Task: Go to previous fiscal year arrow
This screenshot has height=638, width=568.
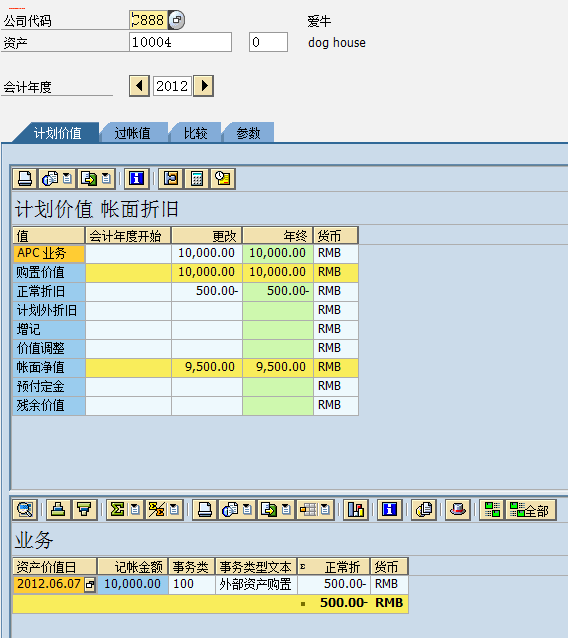Action: coord(140,86)
